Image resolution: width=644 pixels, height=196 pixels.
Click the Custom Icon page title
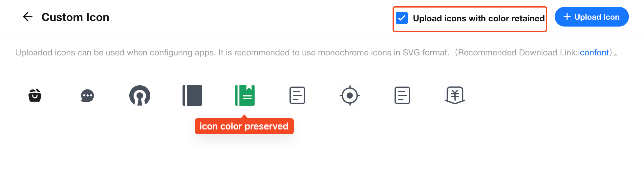[75, 17]
